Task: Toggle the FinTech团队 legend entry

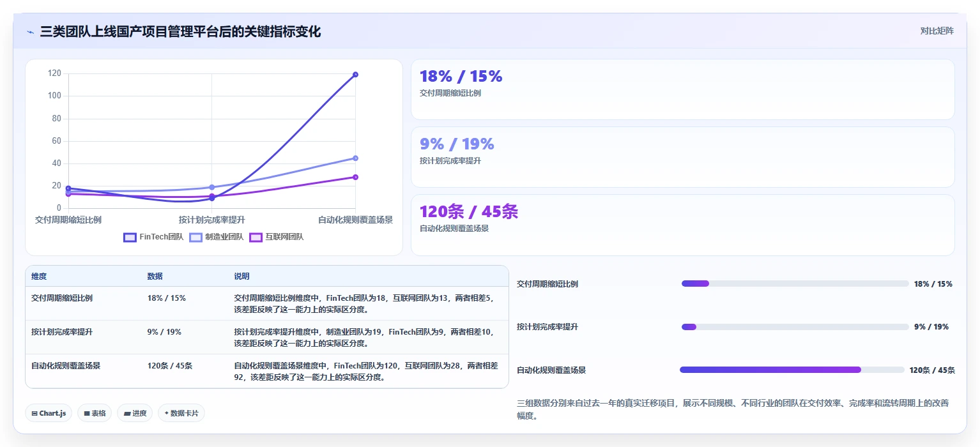Action: coord(153,237)
